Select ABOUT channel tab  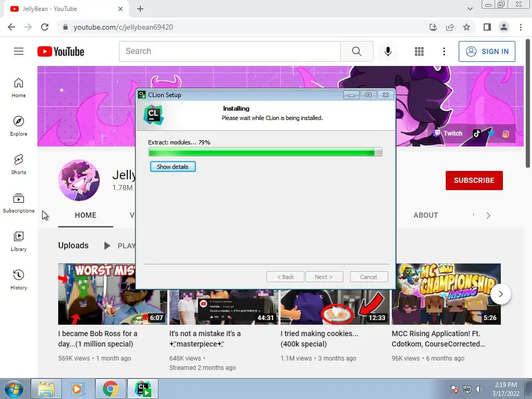(x=426, y=215)
